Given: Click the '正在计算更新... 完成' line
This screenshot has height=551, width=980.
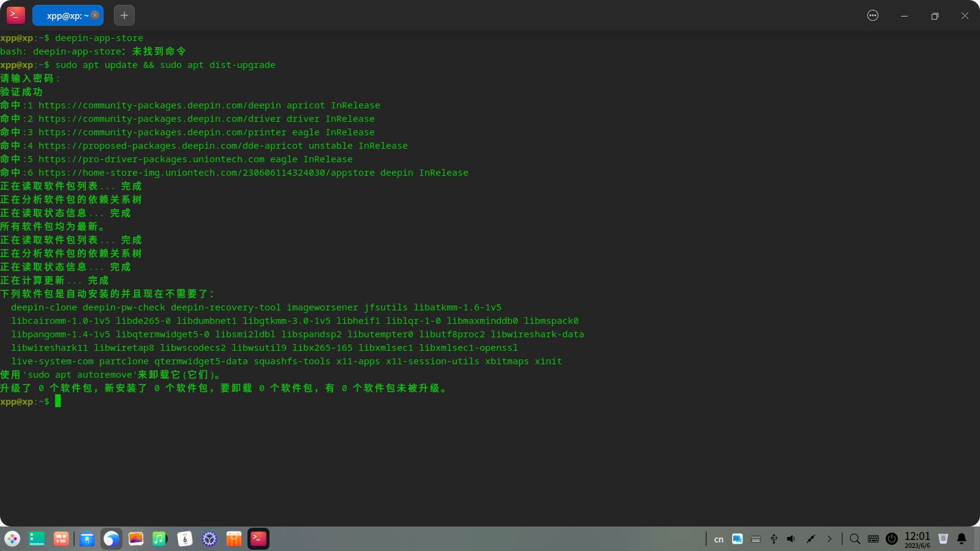Looking at the screenshot, I should tap(55, 280).
